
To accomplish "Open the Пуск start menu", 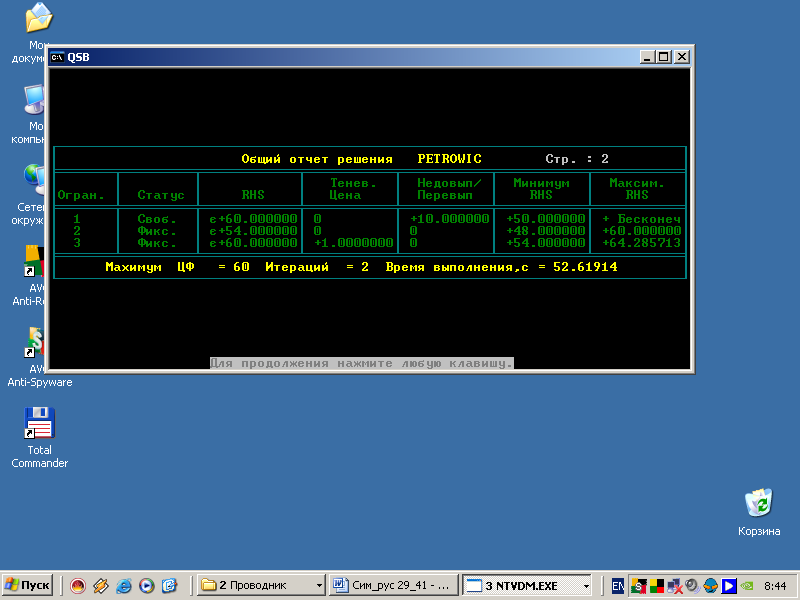I will tap(28, 585).
